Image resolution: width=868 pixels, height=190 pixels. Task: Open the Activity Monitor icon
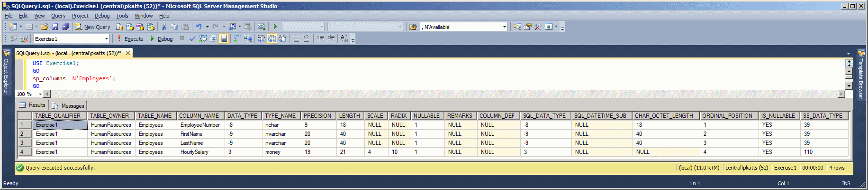click(x=262, y=27)
